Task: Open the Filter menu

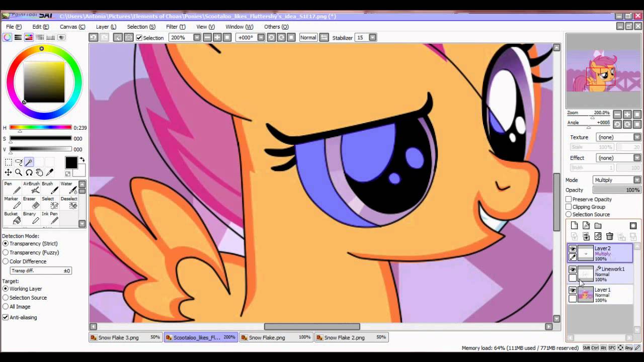Action: pyautogui.click(x=176, y=27)
